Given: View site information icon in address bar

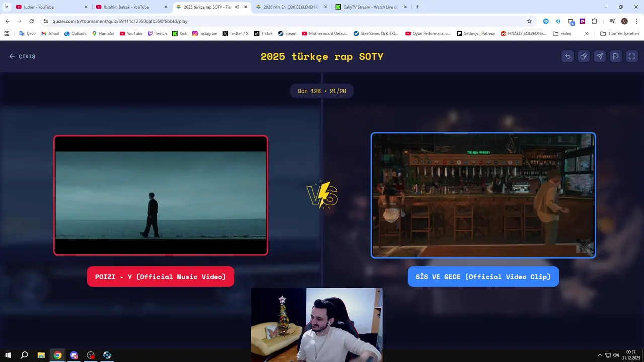Looking at the screenshot, I should point(46,21).
